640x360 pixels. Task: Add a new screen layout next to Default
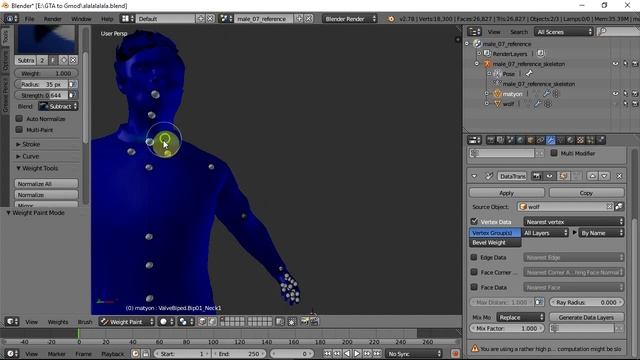click(200, 19)
